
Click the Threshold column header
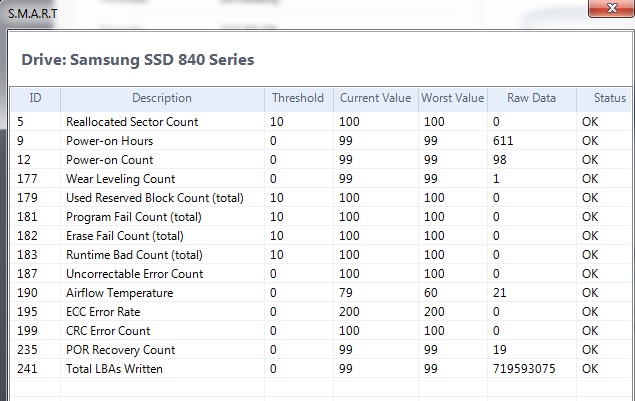tap(298, 98)
